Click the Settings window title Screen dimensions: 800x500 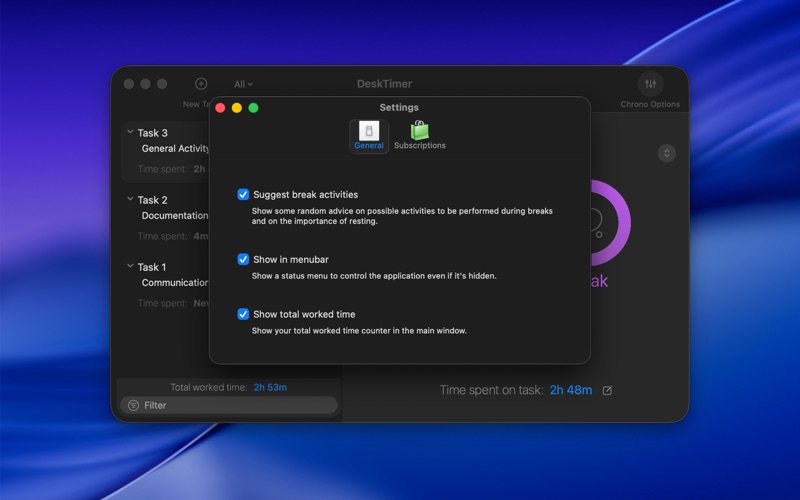point(399,107)
